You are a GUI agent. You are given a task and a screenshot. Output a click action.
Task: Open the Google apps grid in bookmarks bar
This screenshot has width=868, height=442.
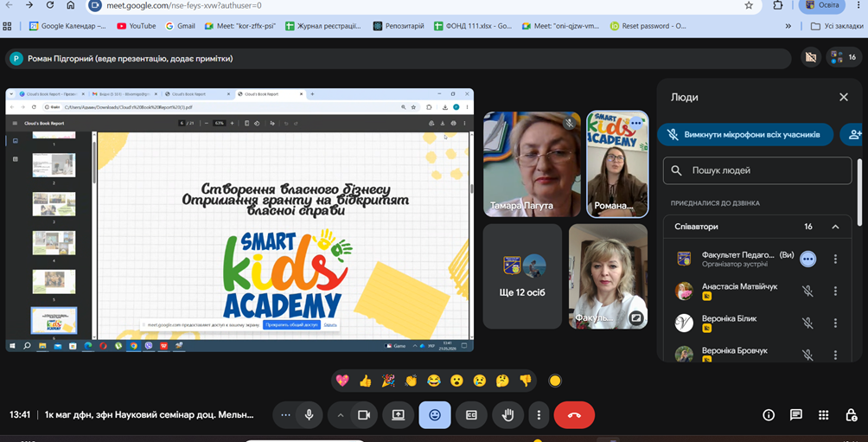(7, 26)
